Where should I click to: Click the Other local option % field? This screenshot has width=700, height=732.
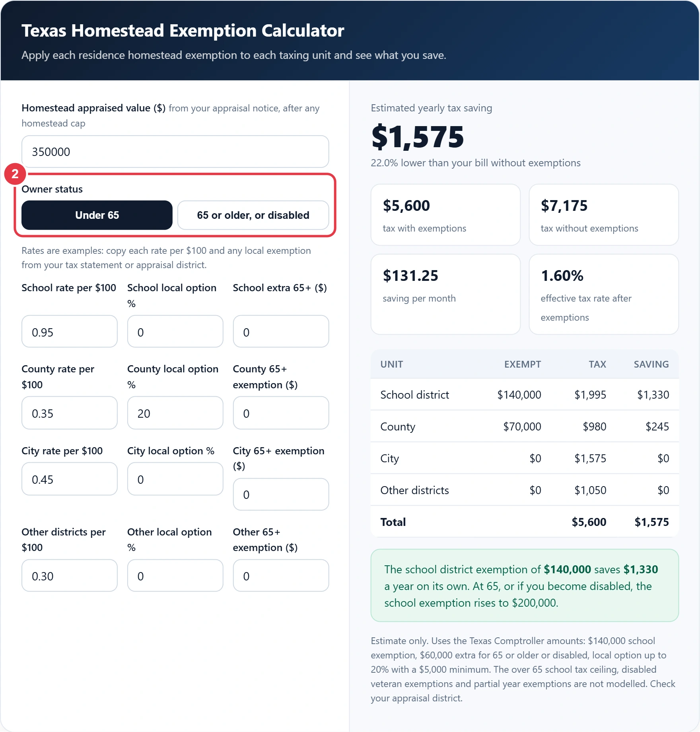pos(175,576)
